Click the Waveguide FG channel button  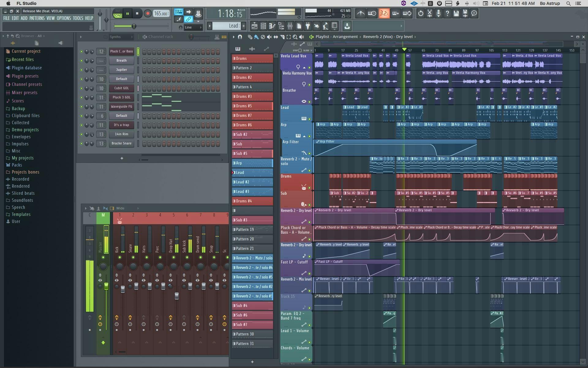[122, 107]
